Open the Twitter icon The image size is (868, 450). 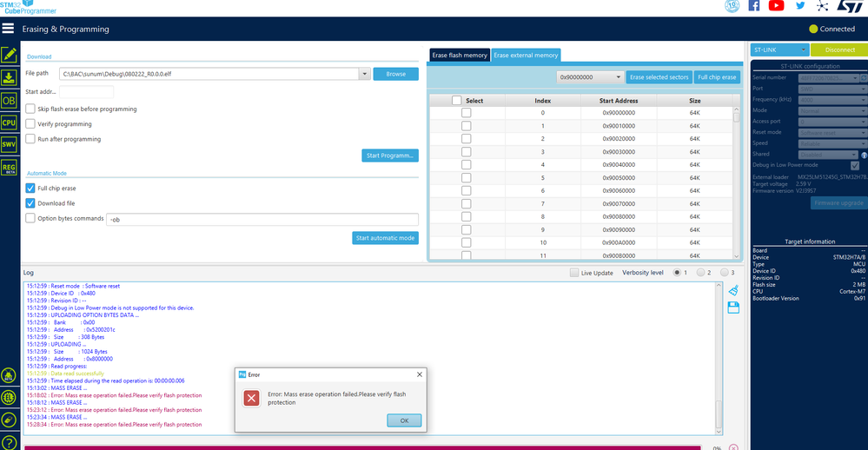[x=800, y=5]
